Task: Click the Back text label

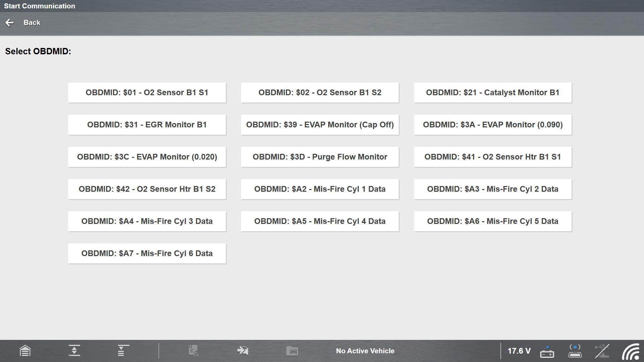Action: coord(32,22)
